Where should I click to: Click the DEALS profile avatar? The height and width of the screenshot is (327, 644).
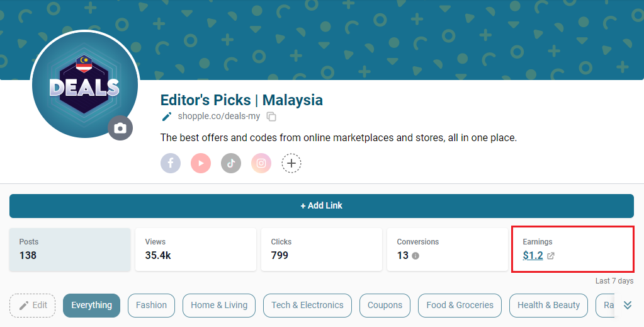coord(85,84)
